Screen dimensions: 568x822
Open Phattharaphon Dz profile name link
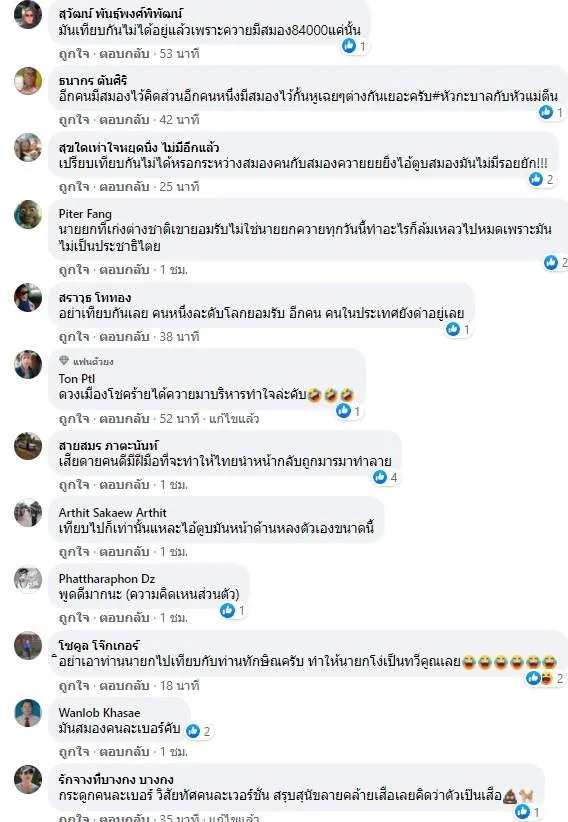click(107, 579)
